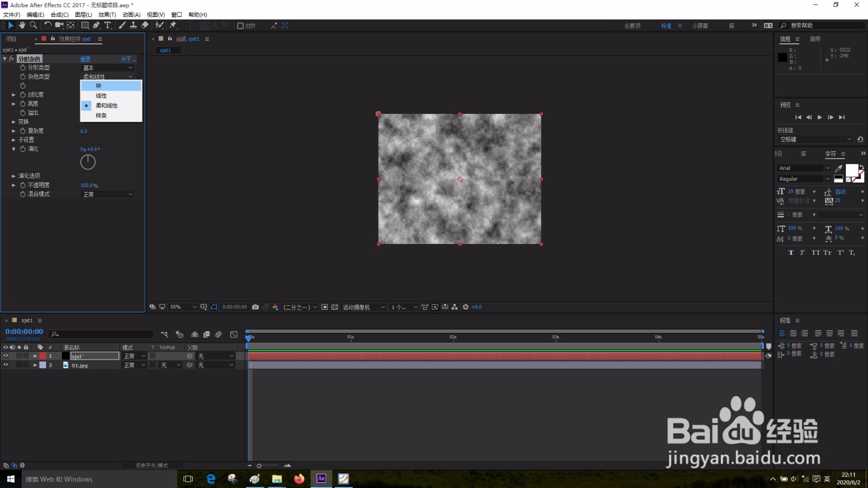Open the show channel RGB color button
The image size is (868, 488).
point(275,307)
